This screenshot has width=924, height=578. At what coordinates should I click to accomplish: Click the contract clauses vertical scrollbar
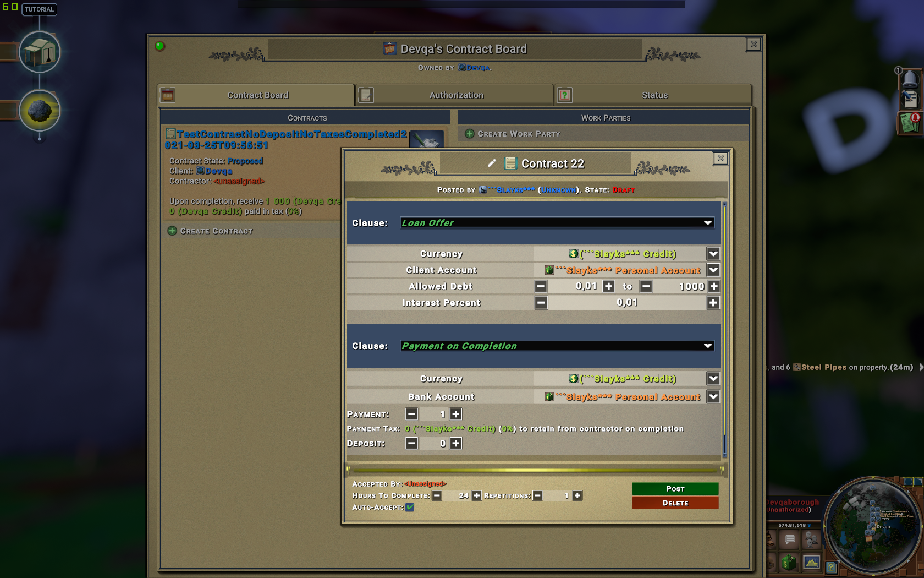[x=724, y=330]
